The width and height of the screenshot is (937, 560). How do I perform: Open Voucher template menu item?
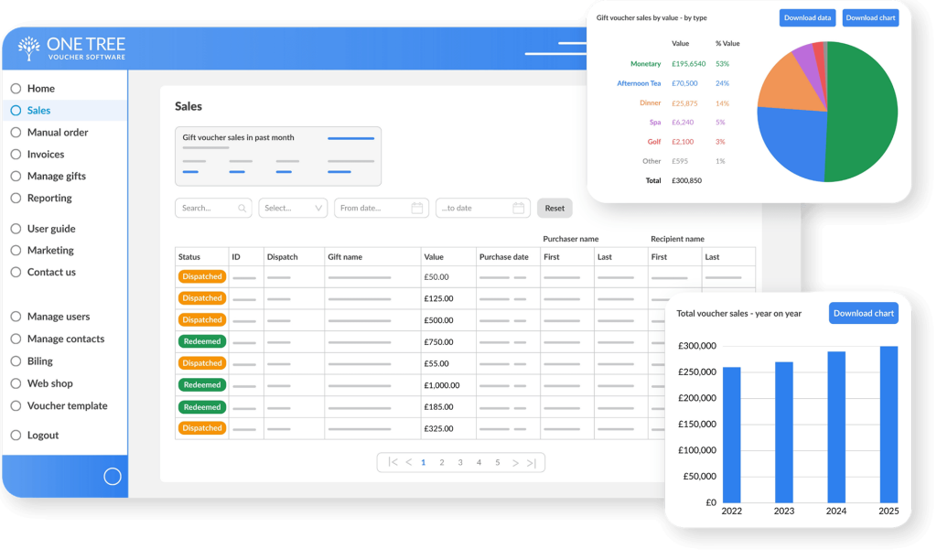(68, 405)
